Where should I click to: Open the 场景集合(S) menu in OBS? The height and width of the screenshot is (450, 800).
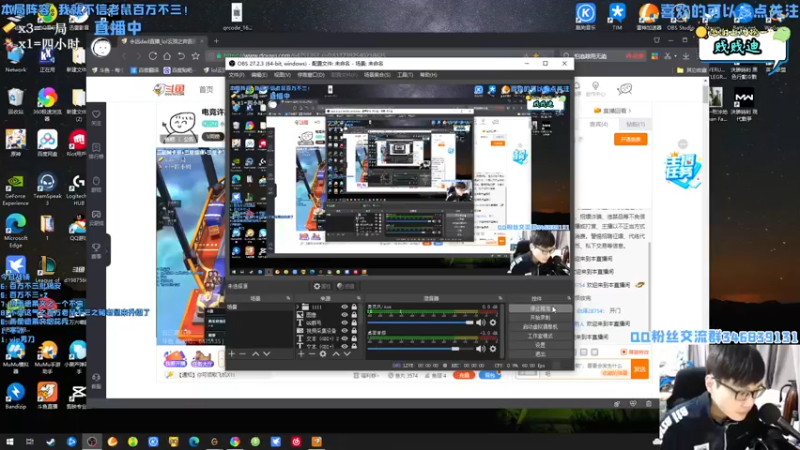point(377,75)
